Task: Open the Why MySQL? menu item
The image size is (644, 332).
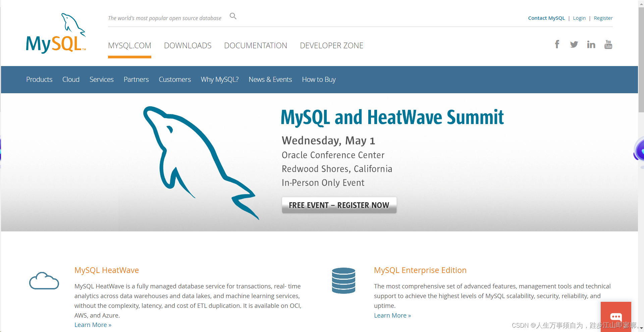Action: click(x=220, y=79)
